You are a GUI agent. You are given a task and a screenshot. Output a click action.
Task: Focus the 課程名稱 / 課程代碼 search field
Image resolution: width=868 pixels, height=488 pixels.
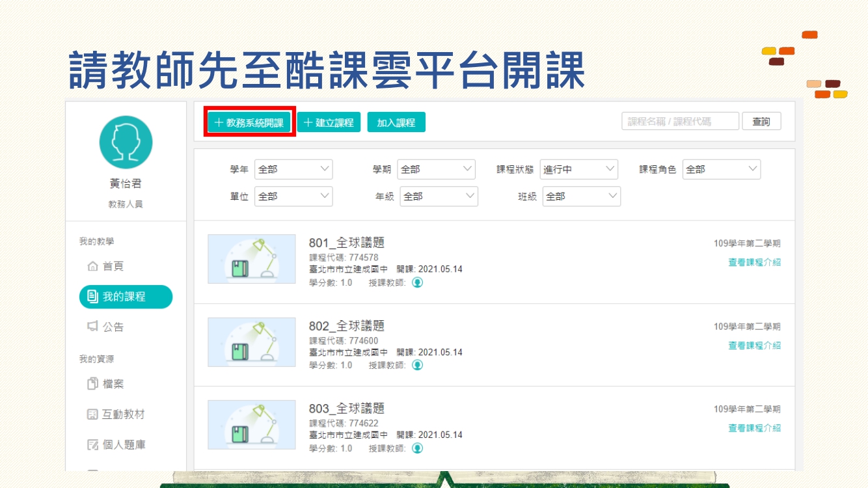(680, 122)
